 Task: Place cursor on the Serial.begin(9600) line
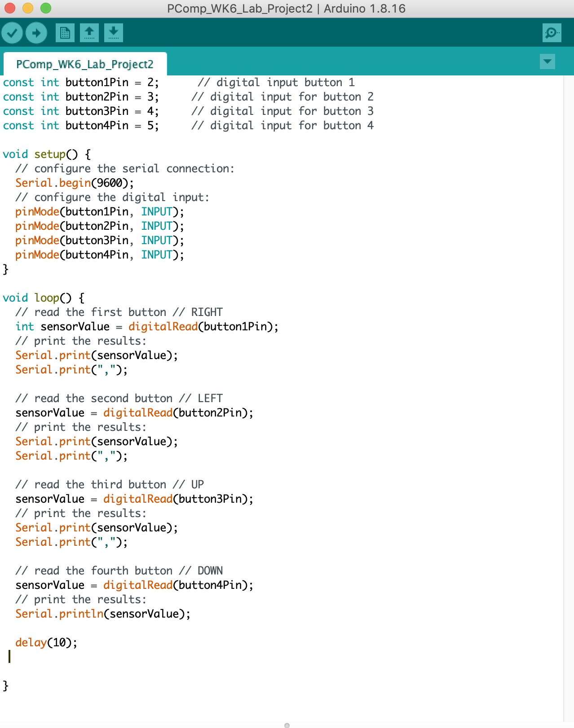click(75, 183)
